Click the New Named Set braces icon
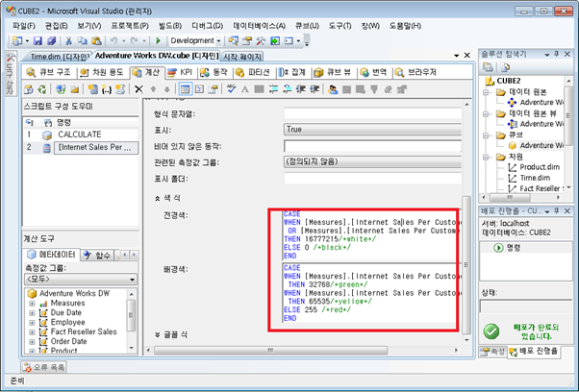The width and height of the screenshot is (579, 392). tap(107, 89)
